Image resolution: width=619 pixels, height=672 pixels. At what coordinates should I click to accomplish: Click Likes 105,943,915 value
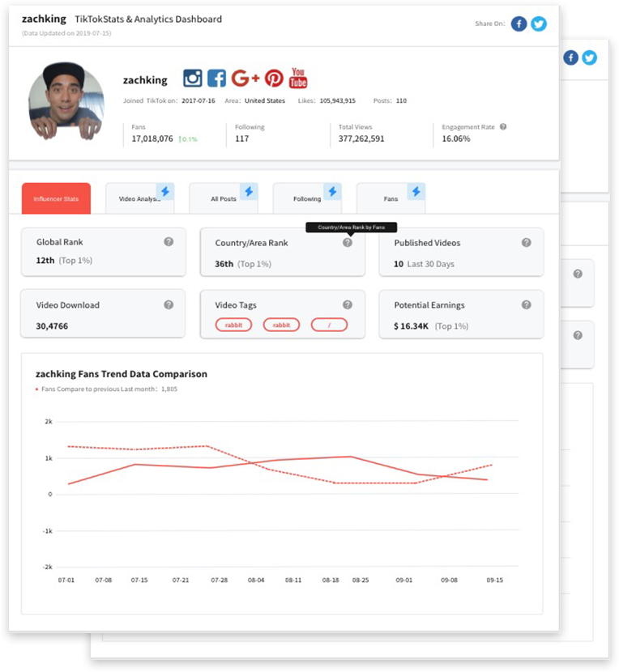point(338,100)
